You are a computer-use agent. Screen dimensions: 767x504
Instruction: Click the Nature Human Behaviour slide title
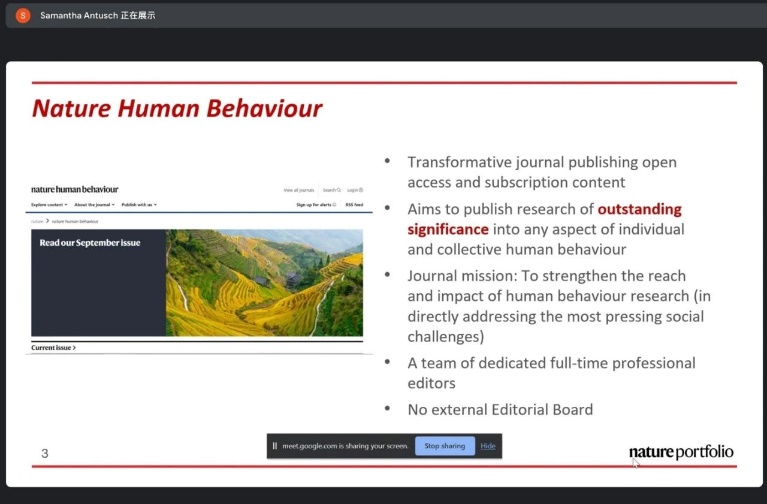[177, 108]
